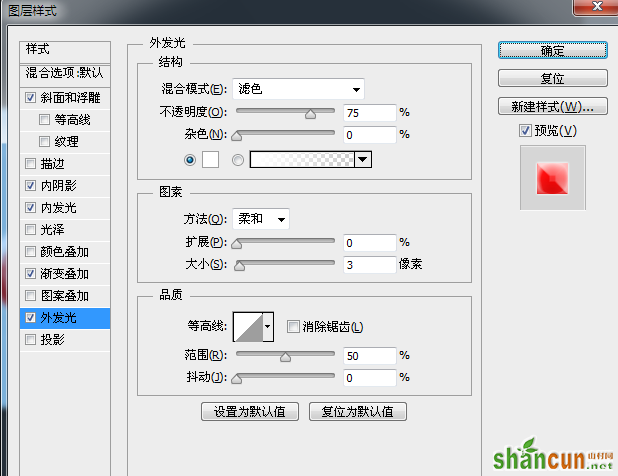Select 混合选项:默认 in the list
The image size is (618, 476).
tap(65, 74)
